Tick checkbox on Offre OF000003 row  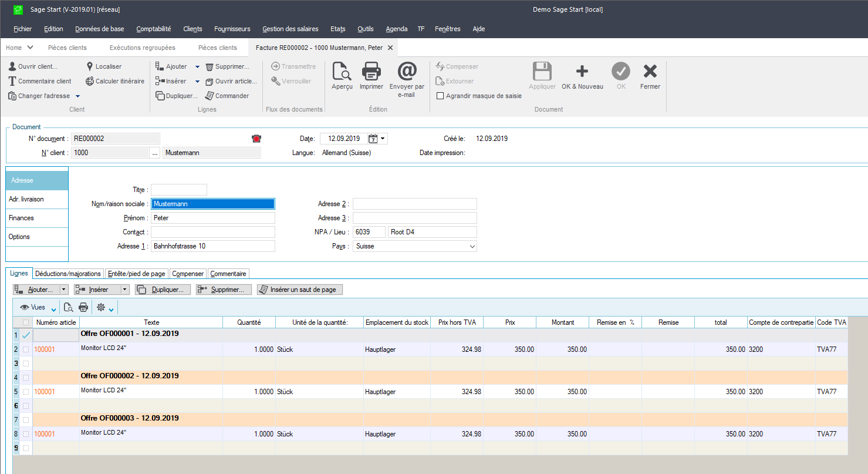[x=25, y=420]
